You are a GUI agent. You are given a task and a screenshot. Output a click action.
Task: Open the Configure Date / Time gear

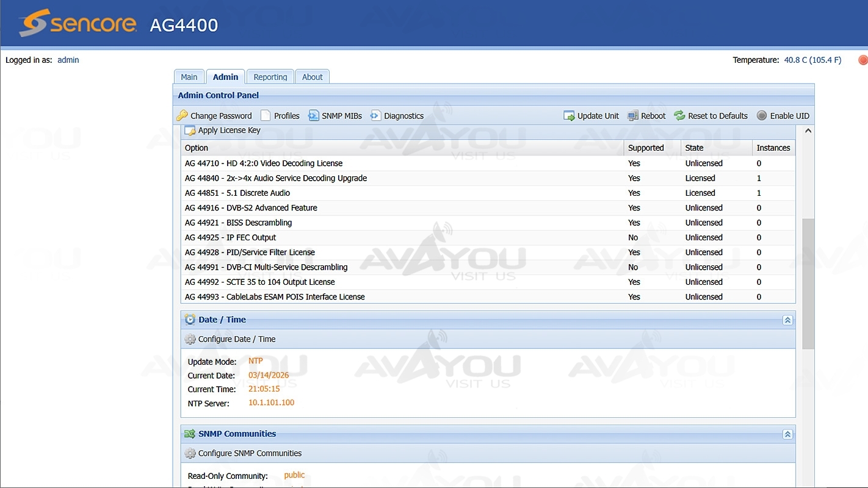(190, 339)
